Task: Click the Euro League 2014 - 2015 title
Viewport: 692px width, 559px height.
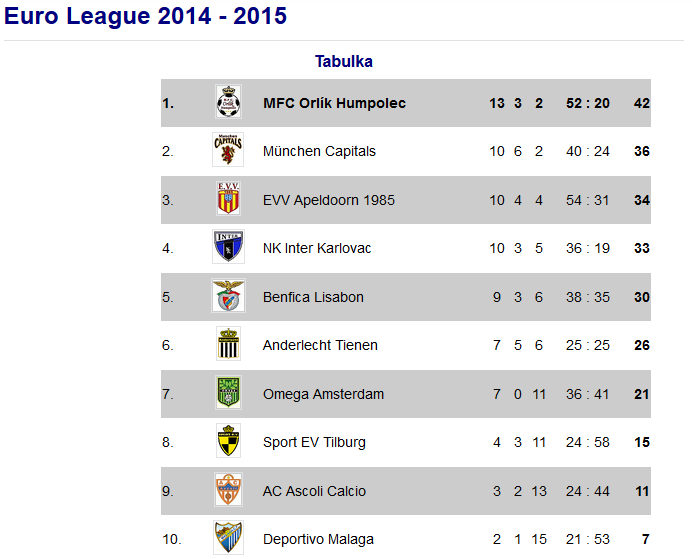Action: coord(146,16)
